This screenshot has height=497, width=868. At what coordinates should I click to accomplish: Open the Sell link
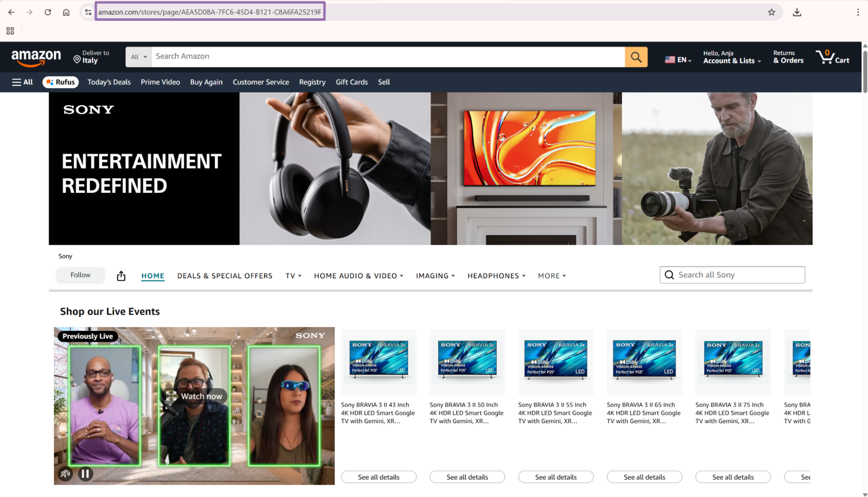click(x=384, y=82)
